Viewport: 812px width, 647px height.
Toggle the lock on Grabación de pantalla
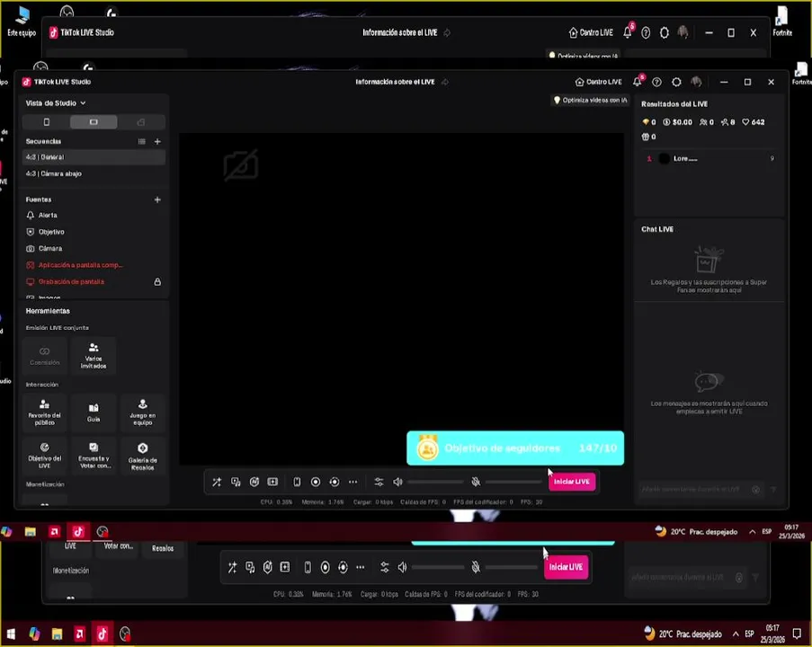(157, 281)
